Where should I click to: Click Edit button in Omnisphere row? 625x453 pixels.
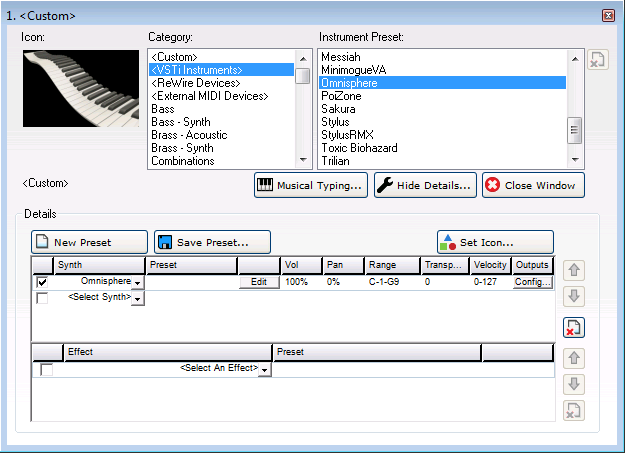259,282
